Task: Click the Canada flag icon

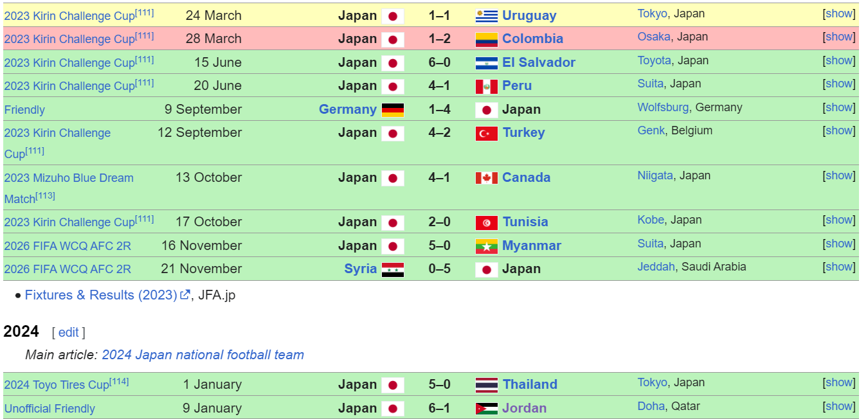Action: click(486, 178)
